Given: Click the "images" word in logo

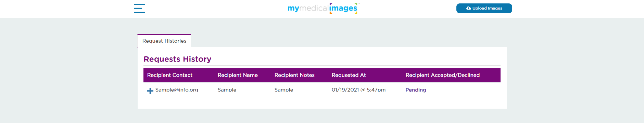Looking at the screenshot, I should click(x=343, y=9).
